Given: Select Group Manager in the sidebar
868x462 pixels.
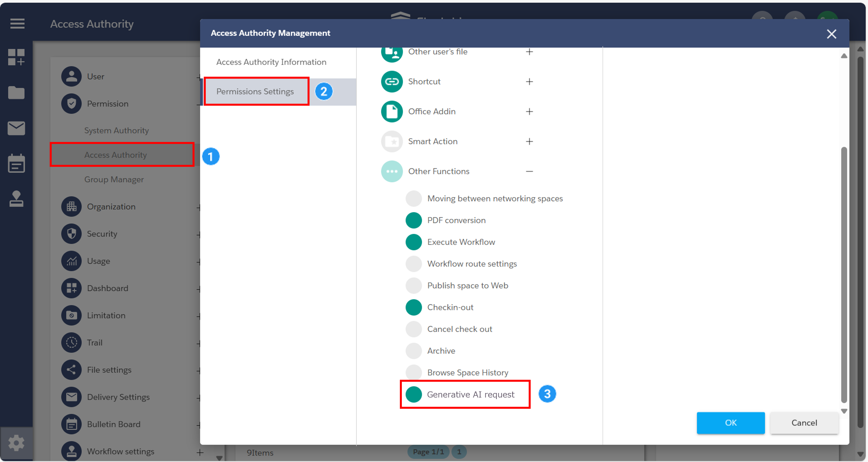Looking at the screenshot, I should tap(114, 179).
